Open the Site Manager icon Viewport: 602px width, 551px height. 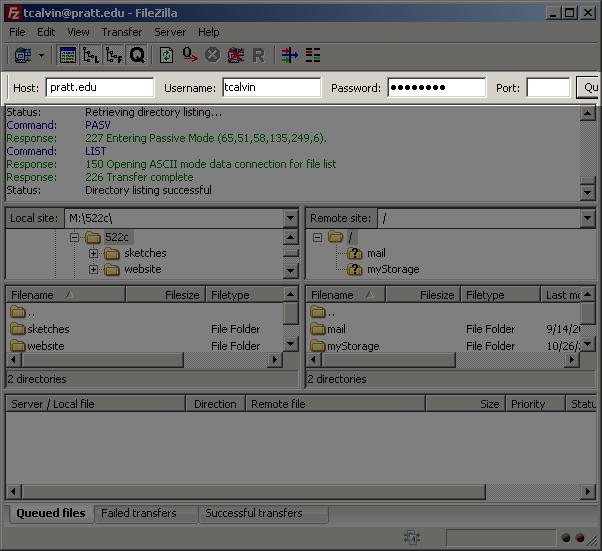[23, 56]
